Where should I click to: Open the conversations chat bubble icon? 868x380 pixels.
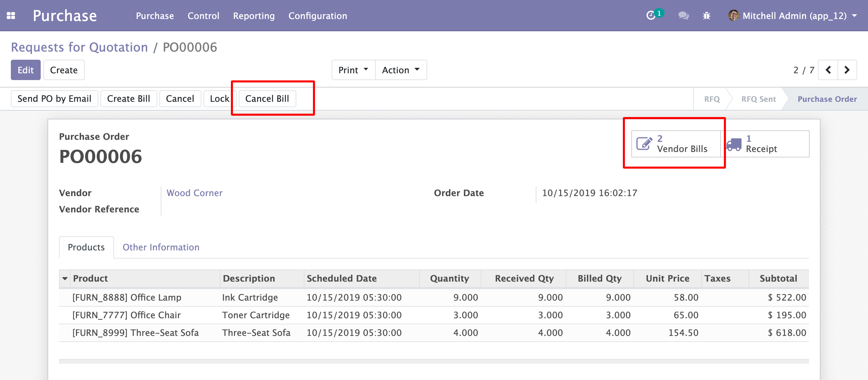683,16
